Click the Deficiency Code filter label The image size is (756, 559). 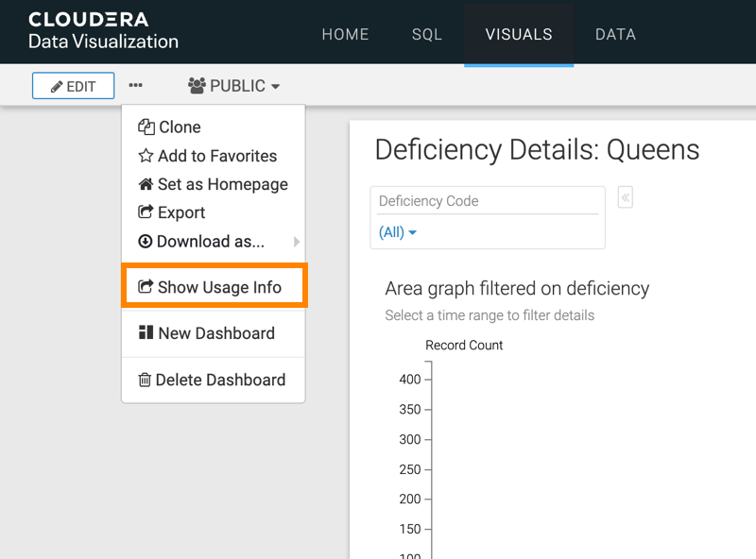coord(428,201)
